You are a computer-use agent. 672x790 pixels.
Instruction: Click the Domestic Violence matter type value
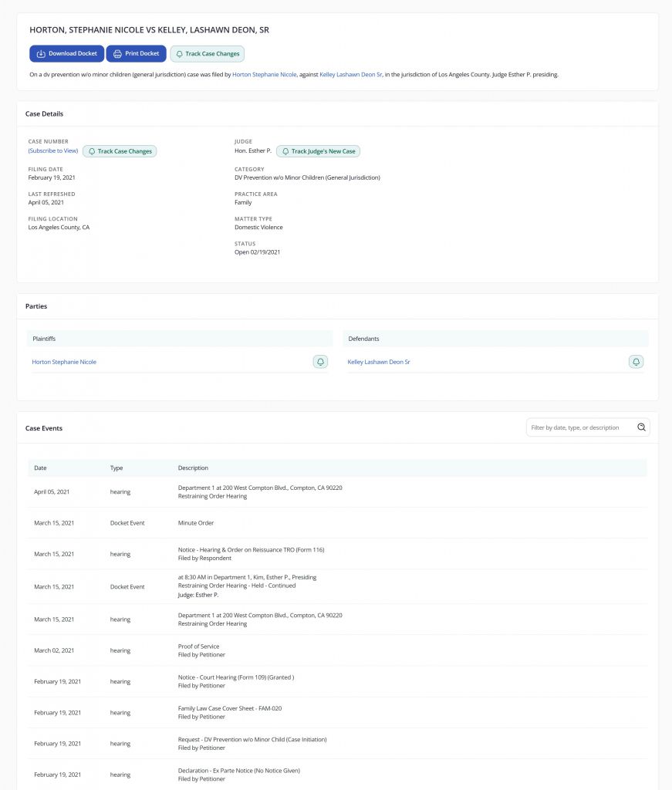click(x=258, y=228)
